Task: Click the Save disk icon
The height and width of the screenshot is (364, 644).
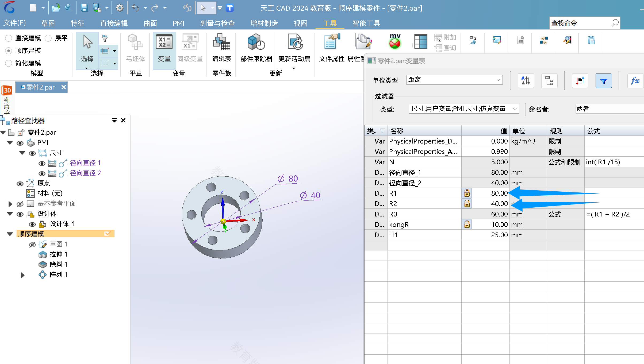Action: [x=84, y=8]
